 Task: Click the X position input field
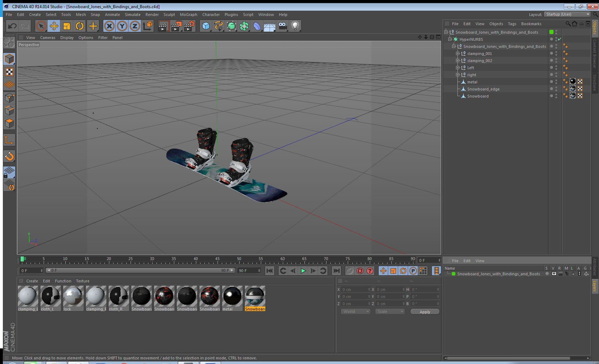(356, 289)
